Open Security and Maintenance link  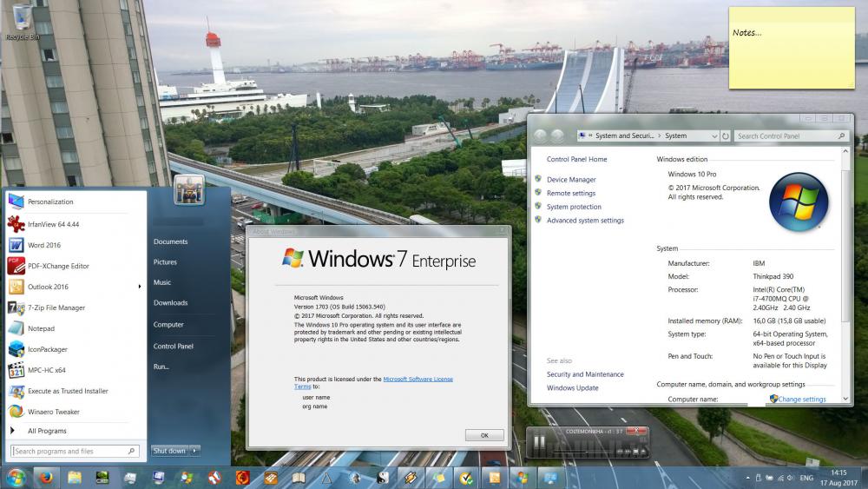[x=585, y=374]
